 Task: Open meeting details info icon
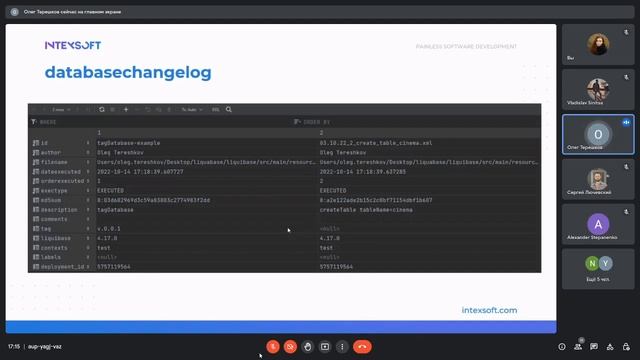[x=562, y=347]
